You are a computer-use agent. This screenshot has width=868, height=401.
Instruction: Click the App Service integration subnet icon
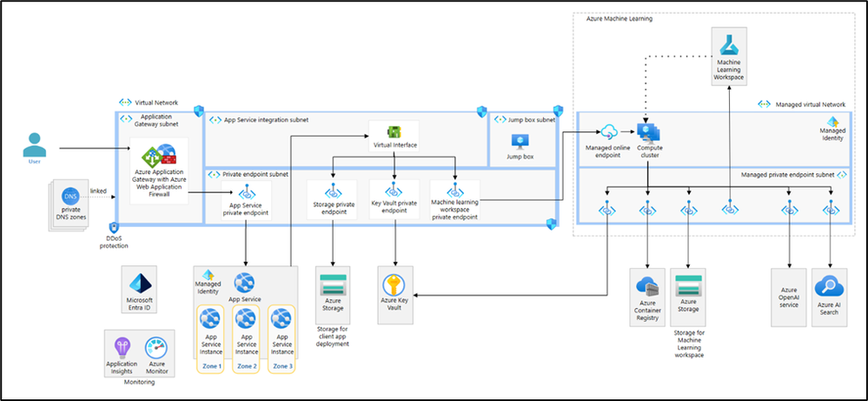(x=215, y=119)
